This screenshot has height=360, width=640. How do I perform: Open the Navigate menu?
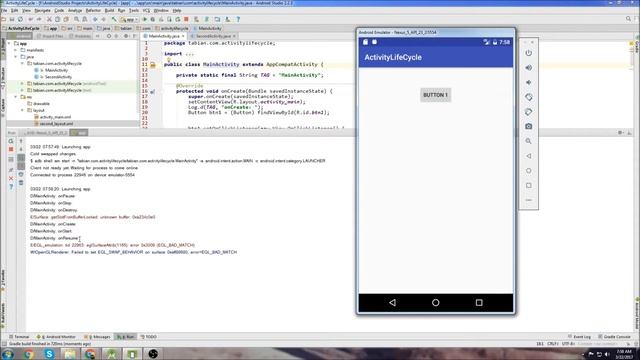click(42, 10)
